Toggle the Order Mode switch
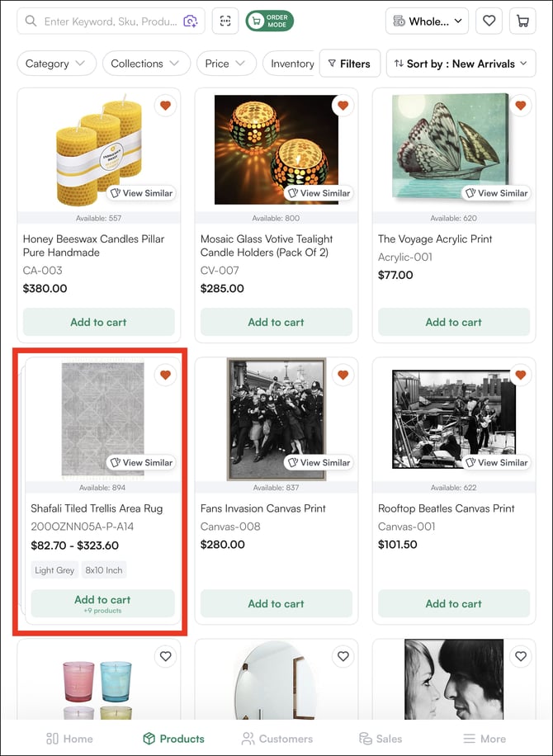The height and width of the screenshot is (756, 553). coord(269,21)
